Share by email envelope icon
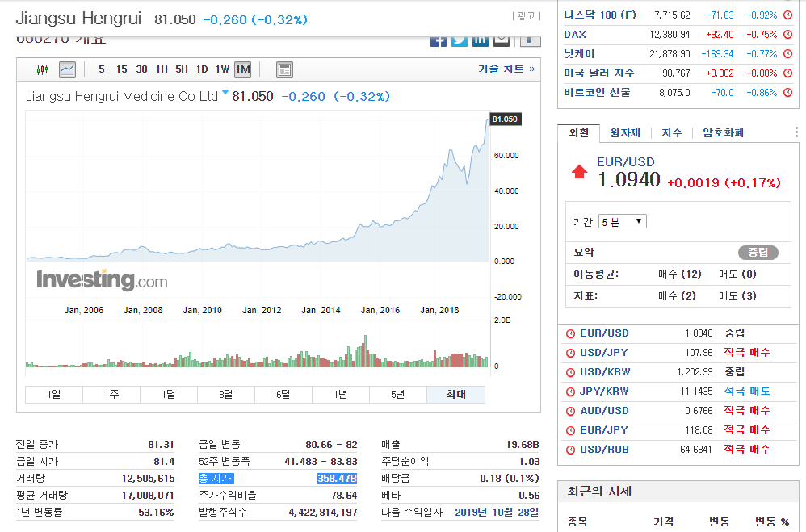 pyautogui.click(x=502, y=41)
